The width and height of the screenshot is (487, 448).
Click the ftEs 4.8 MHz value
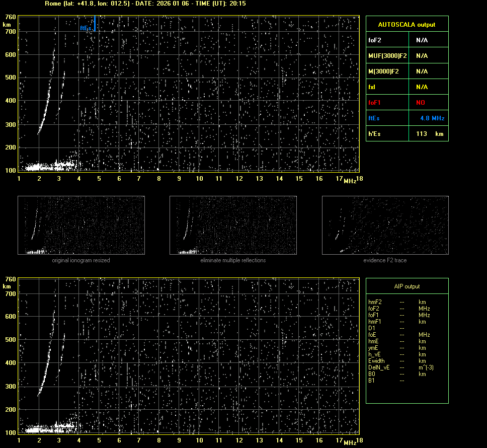432,118
